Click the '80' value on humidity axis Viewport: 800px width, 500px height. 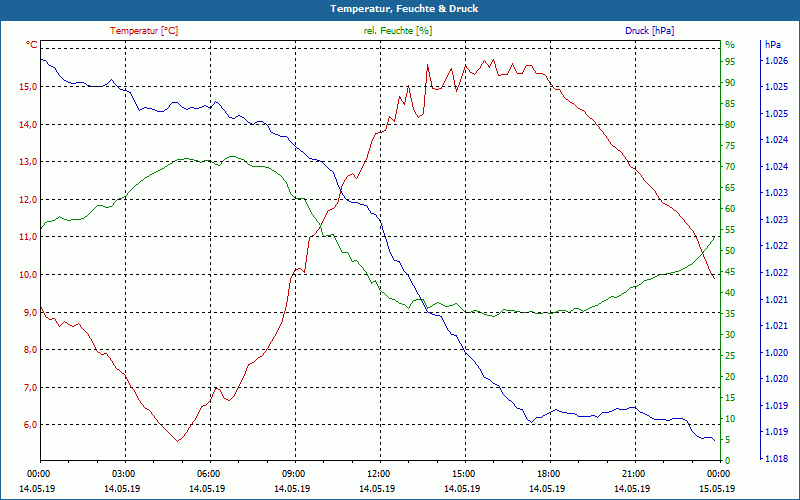tap(730, 124)
